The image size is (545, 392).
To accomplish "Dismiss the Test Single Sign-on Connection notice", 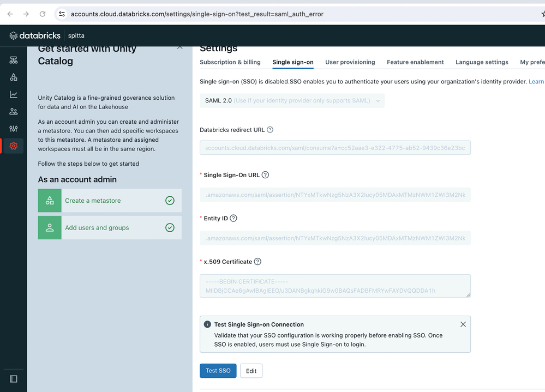I will (463, 324).
